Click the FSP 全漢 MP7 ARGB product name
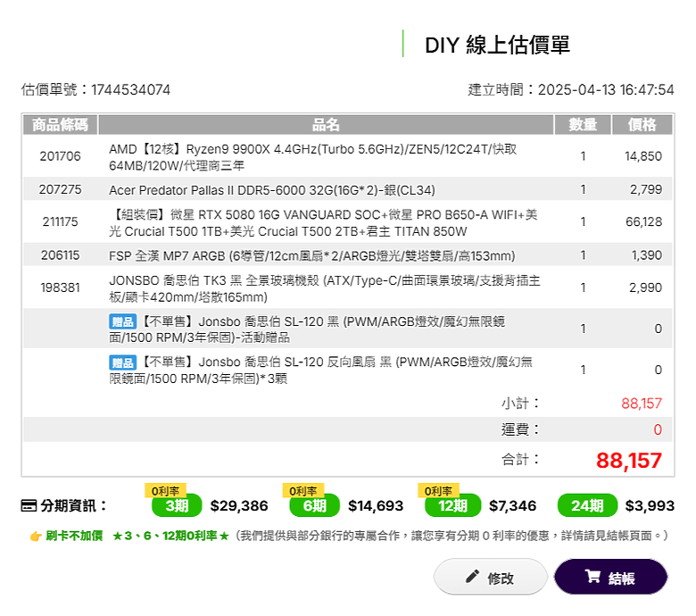This screenshot has width=696, height=616. (x=311, y=256)
